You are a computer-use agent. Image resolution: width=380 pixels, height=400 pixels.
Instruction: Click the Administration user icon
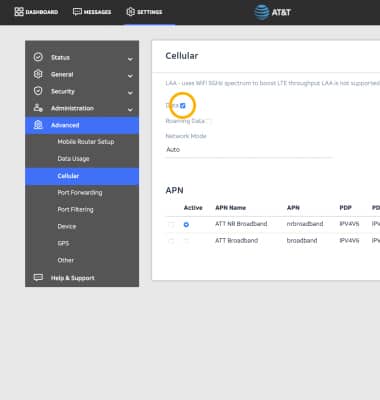coord(38,108)
